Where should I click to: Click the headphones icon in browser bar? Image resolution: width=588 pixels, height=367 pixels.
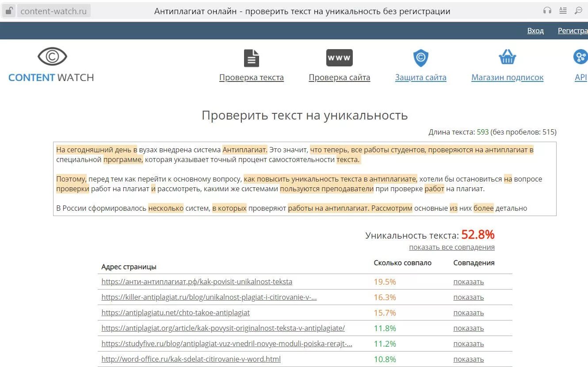(x=547, y=11)
